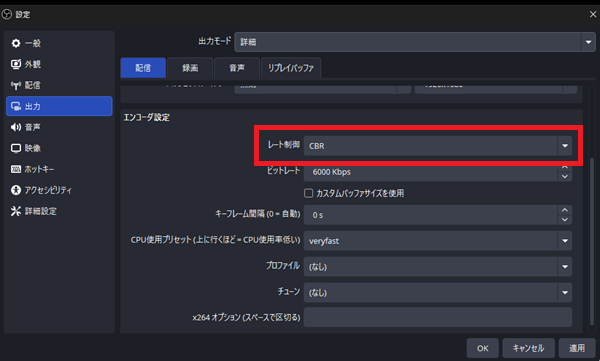Click the OBS logo in title bar

point(7,15)
